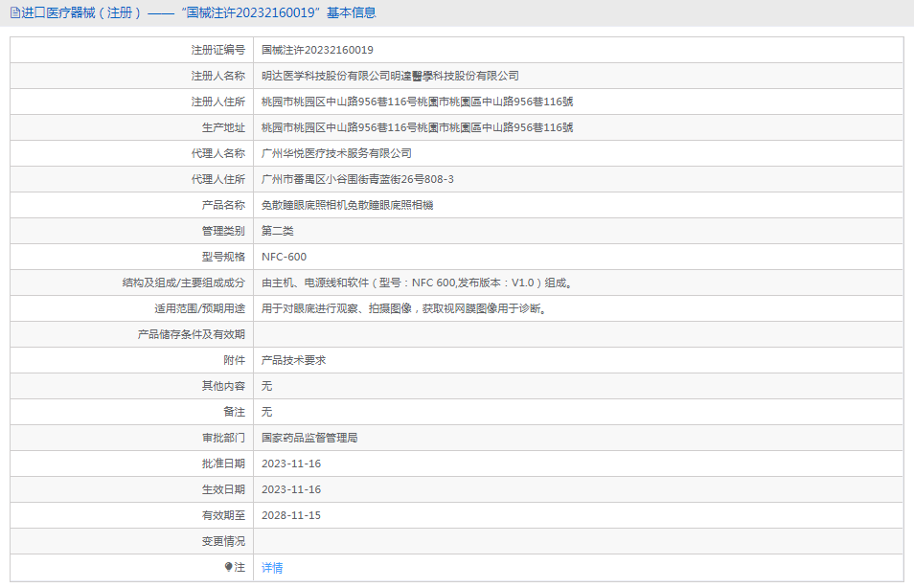Click the 其他内容 label
The width and height of the screenshot is (914, 588).
click(223, 386)
